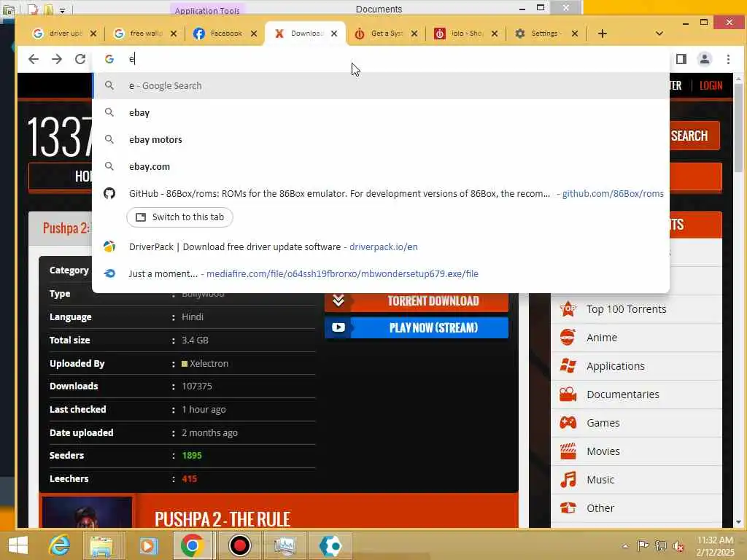Open Top 100 Torrents category
The width and height of the screenshot is (747, 560).
pos(626,309)
